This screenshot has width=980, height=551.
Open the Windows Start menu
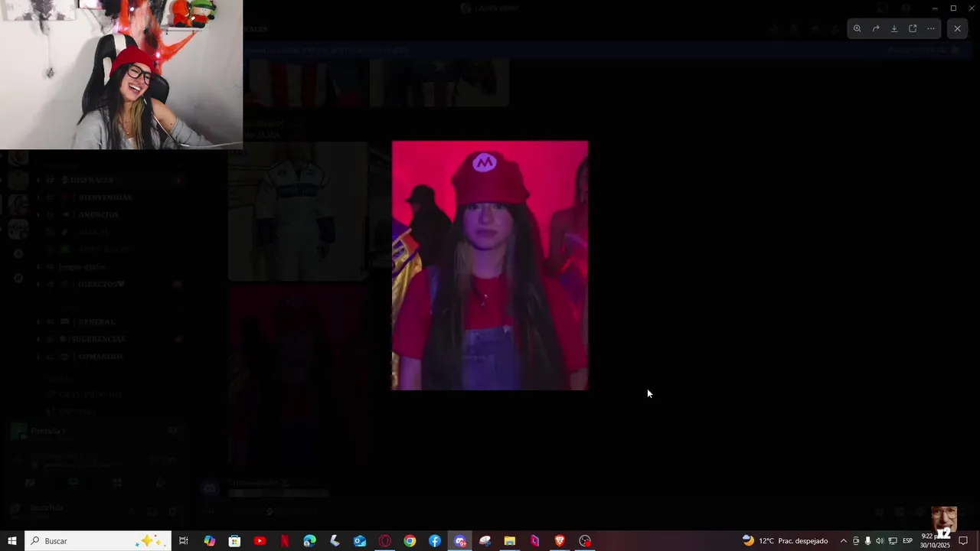click(x=12, y=541)
